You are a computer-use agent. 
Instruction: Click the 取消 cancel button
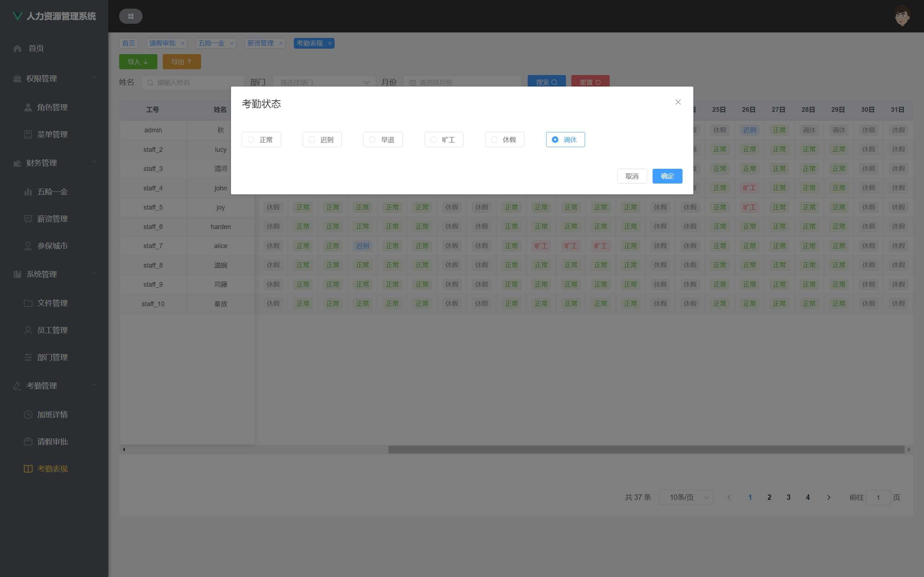pyautogui.click(x=632, y=176)
